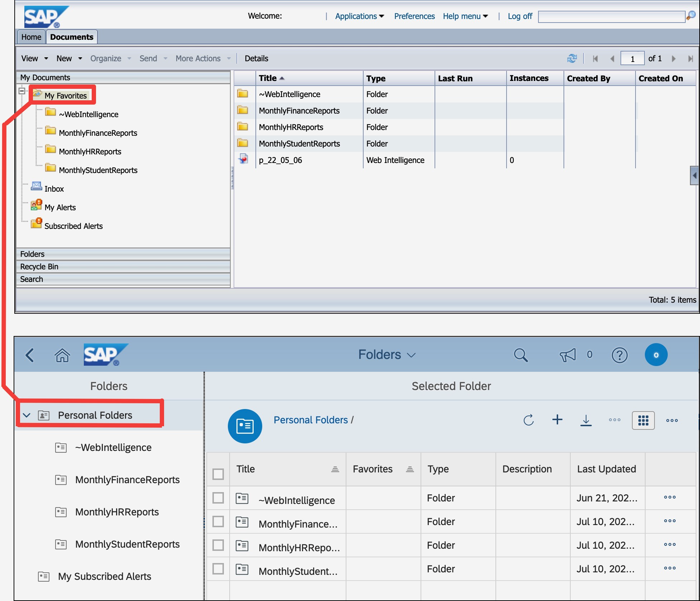Click the Home tab at top
This screenshot has width=700, height=601.
30,38
